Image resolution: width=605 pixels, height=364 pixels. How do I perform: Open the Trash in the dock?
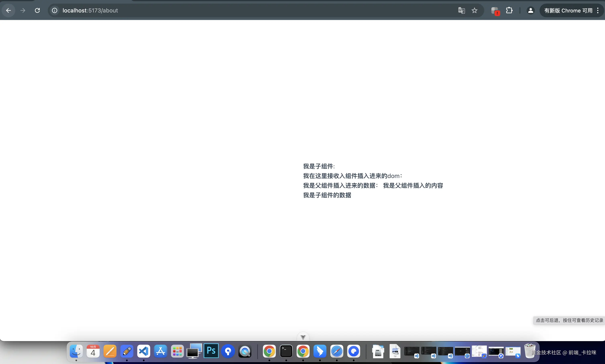pos(530,351)
